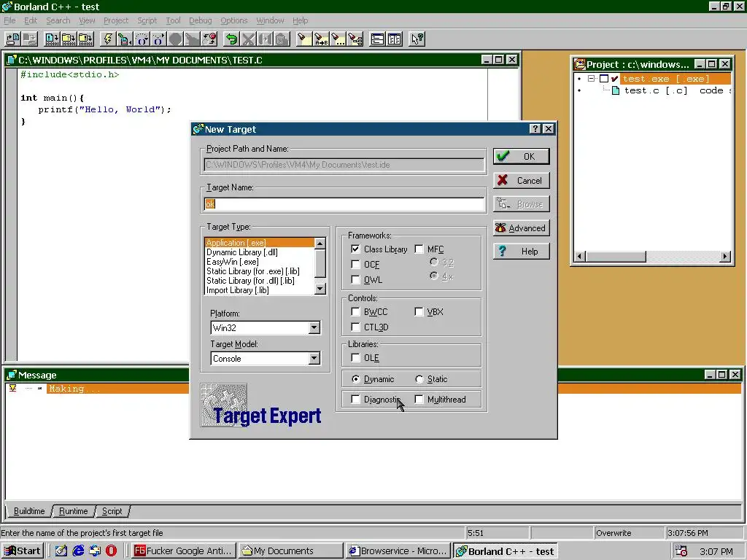Screen dimensions: 747x560
Task: Click the green Undo arrow icon
Action: 231,39
